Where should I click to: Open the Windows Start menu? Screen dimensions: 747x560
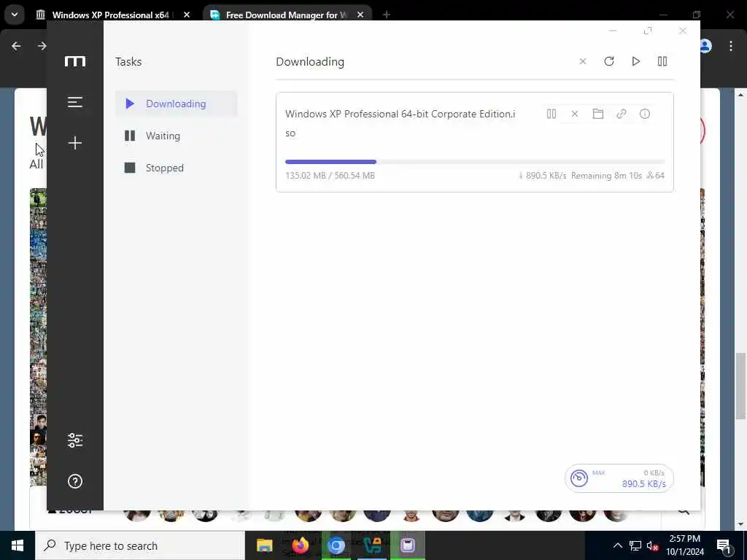click(x=18, y=545)
